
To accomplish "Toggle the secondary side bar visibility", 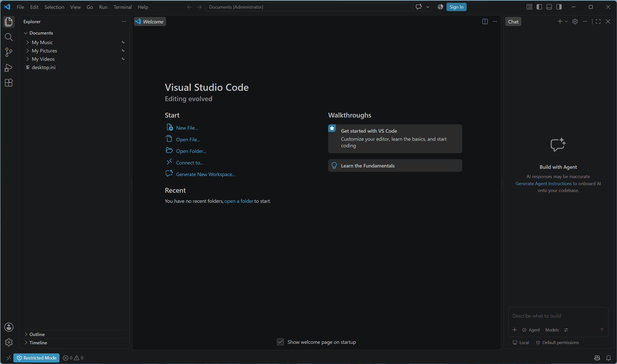I will [559, 7].
